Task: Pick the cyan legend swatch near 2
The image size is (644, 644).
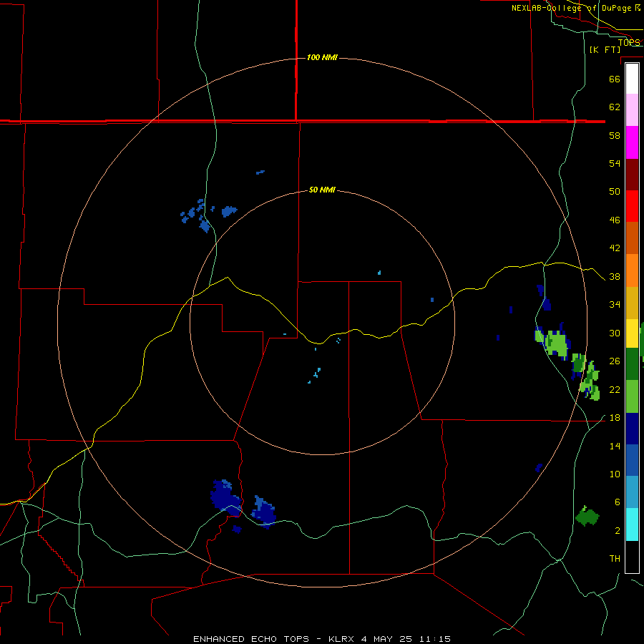Action: coord(632,525)
